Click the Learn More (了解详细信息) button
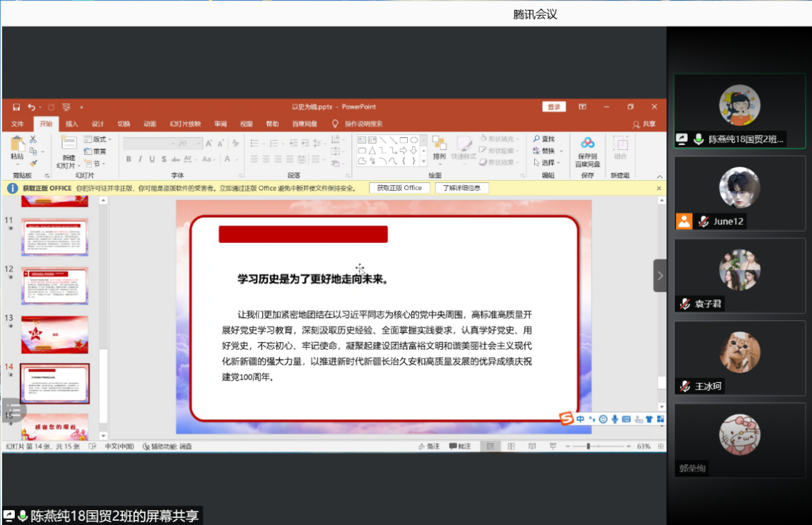Viewport: 812px width, 525px height. pyautogui.click(x=461, y=188)
